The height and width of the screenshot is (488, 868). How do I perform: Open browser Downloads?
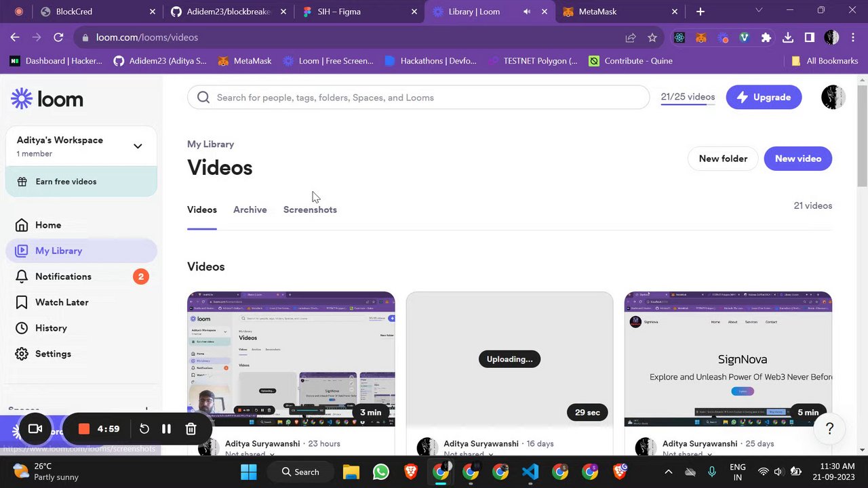(x=788, y=37)
